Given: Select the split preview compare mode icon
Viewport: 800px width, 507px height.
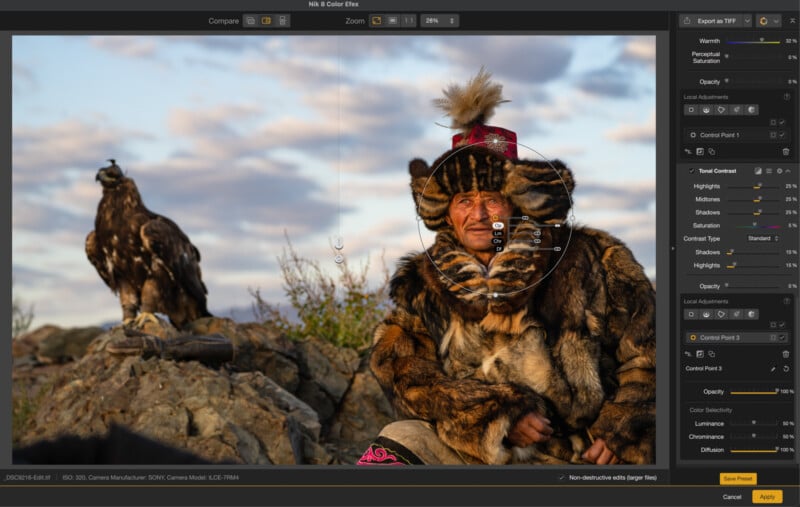Looking at the screenshot, I should [x=266, y=20].
